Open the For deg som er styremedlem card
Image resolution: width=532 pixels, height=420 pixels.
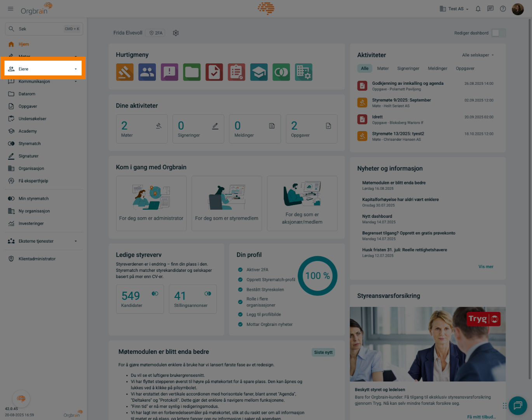pyautogui.click(x=227, y=203)
